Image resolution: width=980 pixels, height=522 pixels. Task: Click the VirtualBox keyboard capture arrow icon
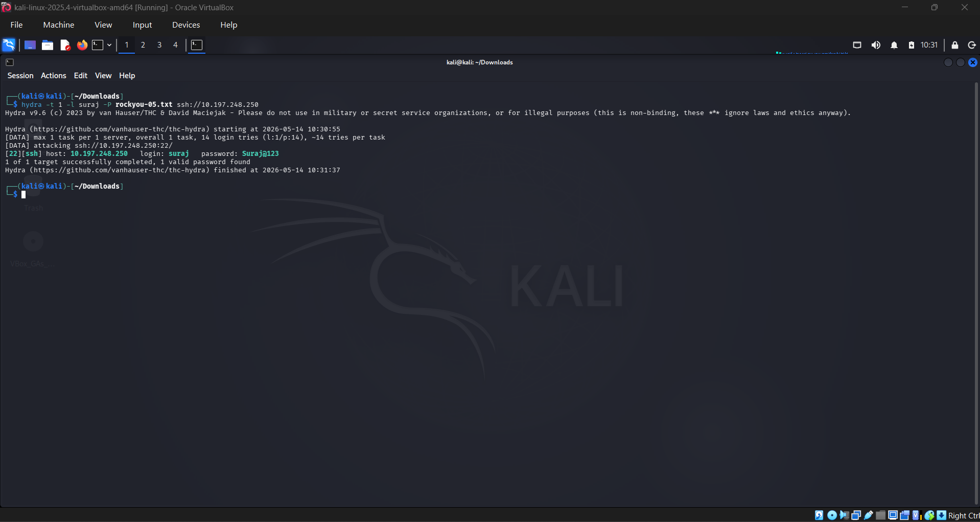(x=942, y=515)
